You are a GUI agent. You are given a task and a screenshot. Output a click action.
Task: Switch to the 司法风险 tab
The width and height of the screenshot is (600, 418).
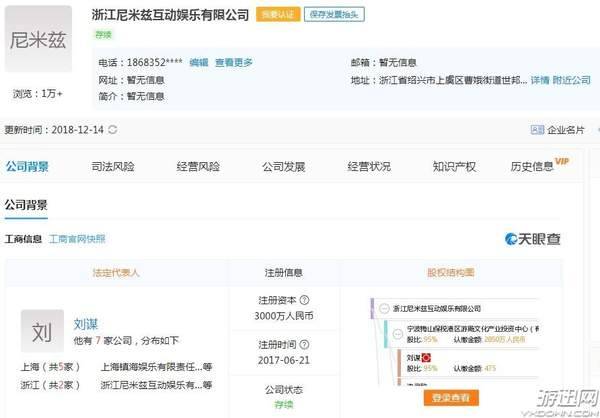(113, 167)
